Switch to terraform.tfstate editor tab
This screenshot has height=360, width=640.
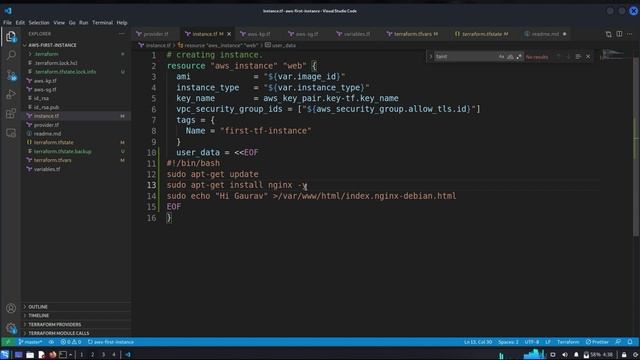(x=484, y=34)
